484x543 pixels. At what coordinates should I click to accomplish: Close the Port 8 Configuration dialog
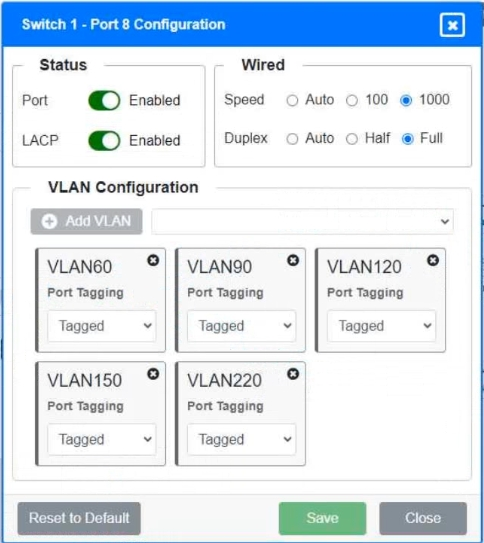pos(452,25)
